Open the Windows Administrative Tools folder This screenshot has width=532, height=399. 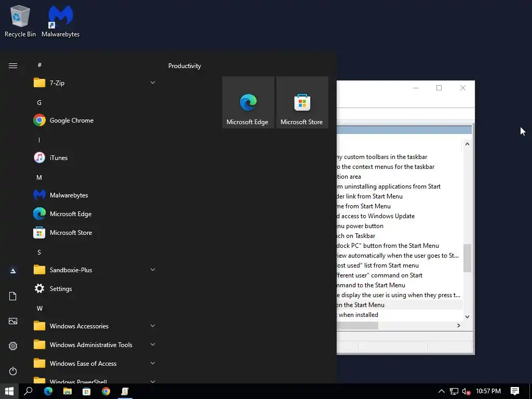pyautogui.click(x=94, y=345)
